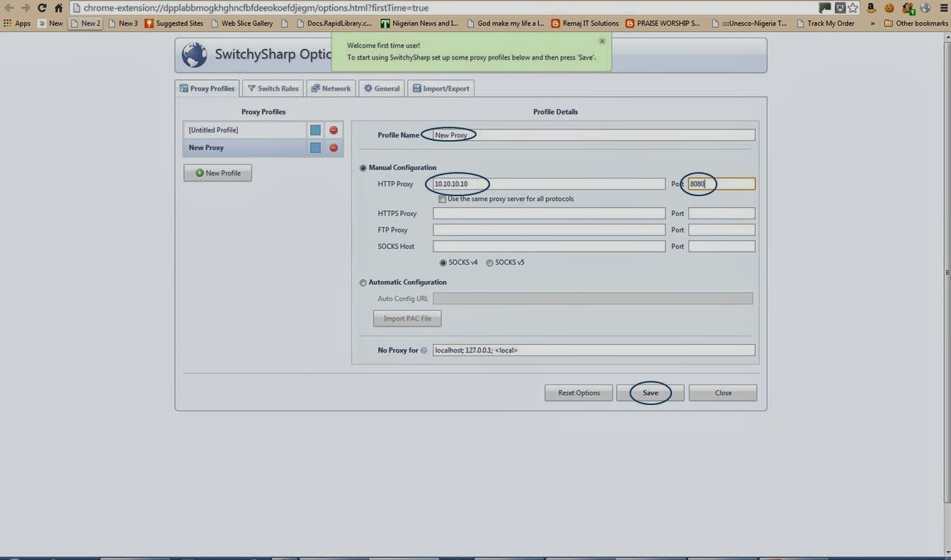This screenshot has height=560, width=951.
Task: Pick the blue color swatch for Untitled Profile
Action: [x=315, y=130]
